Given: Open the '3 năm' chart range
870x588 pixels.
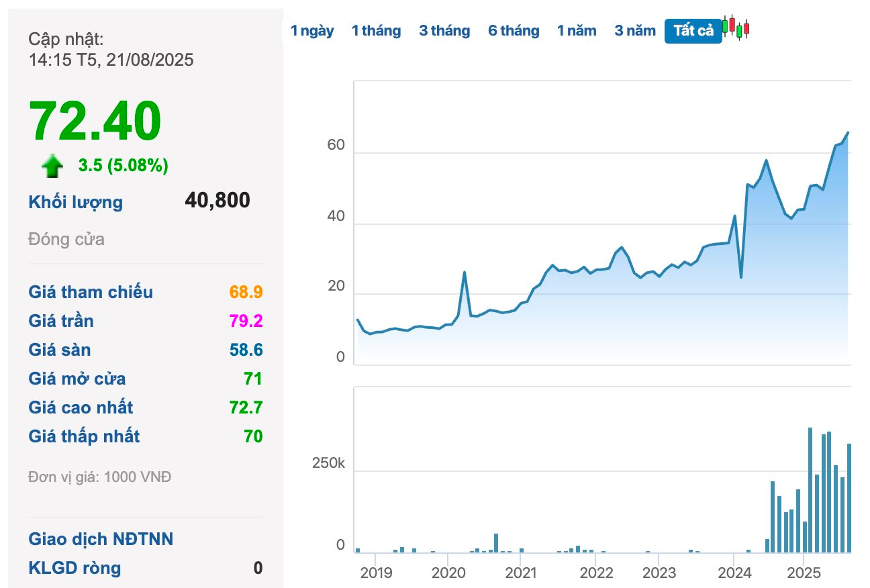Looking at the screenshot, I should pos(635,31).
